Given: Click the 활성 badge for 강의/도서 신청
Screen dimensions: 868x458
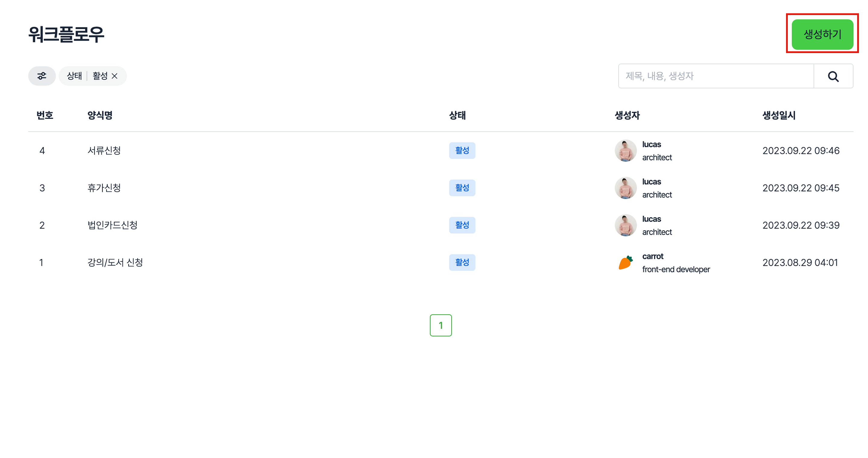Looking at the screenshot, I should pos(462,262).
